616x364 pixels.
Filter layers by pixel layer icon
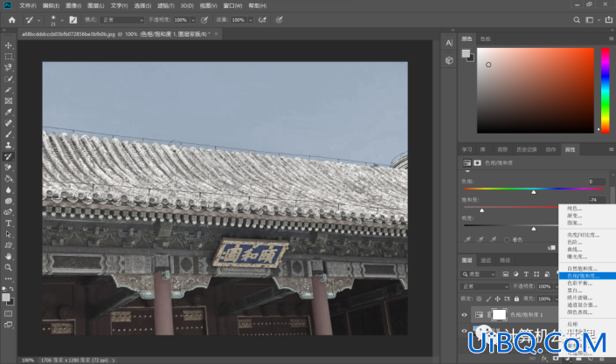click(506, 274)
